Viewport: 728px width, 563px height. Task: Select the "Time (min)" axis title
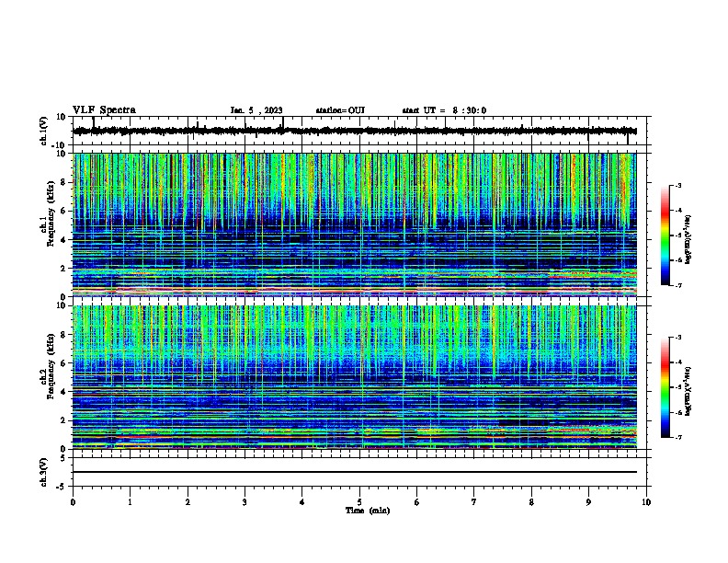tap(368, 511)
